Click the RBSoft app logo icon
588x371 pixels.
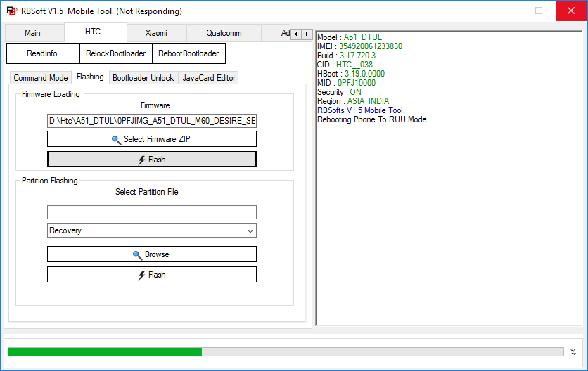click(x=12, y=11)
